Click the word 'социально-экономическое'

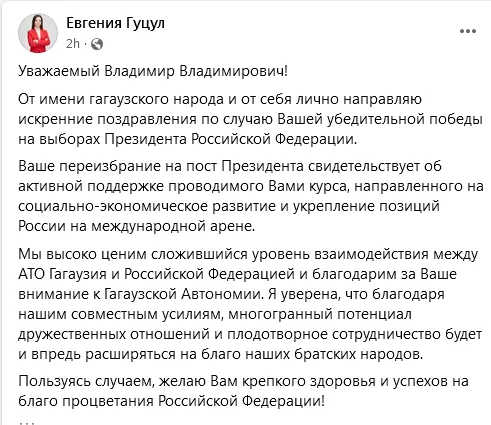tap(113, 206)
